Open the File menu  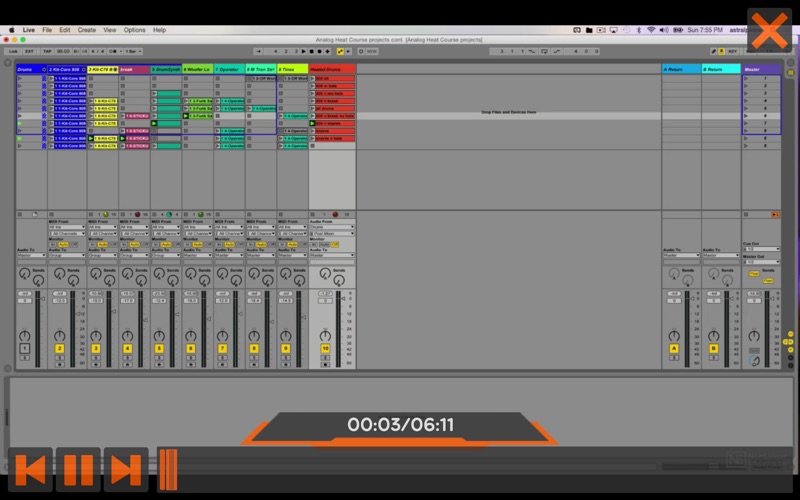47,30
